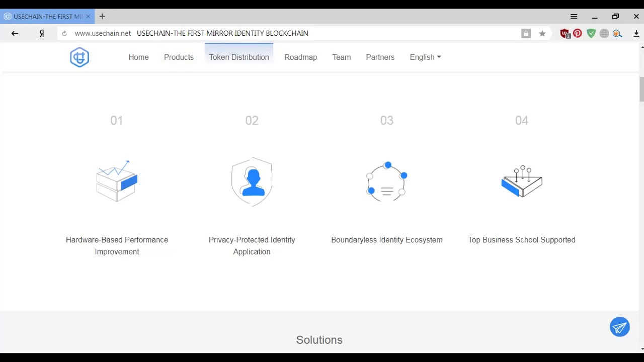Image resolution: width=644 pixels, height=362 pixels.
Task: Click the number 02 label
Action: 252,120
